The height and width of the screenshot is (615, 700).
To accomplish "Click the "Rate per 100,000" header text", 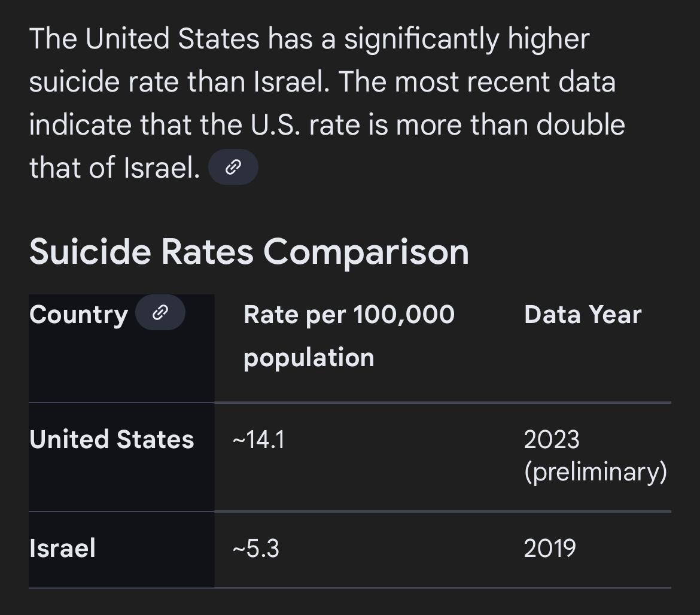I will (x=349, y=315).
